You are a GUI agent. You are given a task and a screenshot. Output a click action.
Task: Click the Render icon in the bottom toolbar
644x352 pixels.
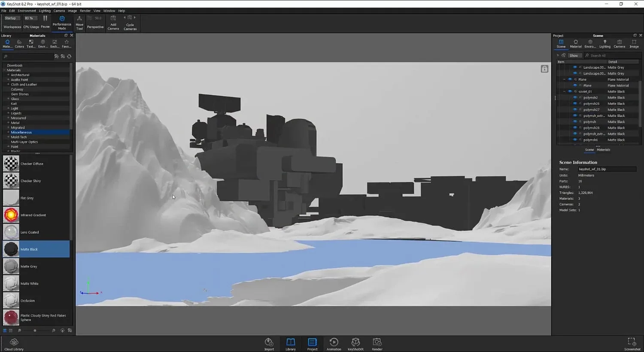(377, 343)
